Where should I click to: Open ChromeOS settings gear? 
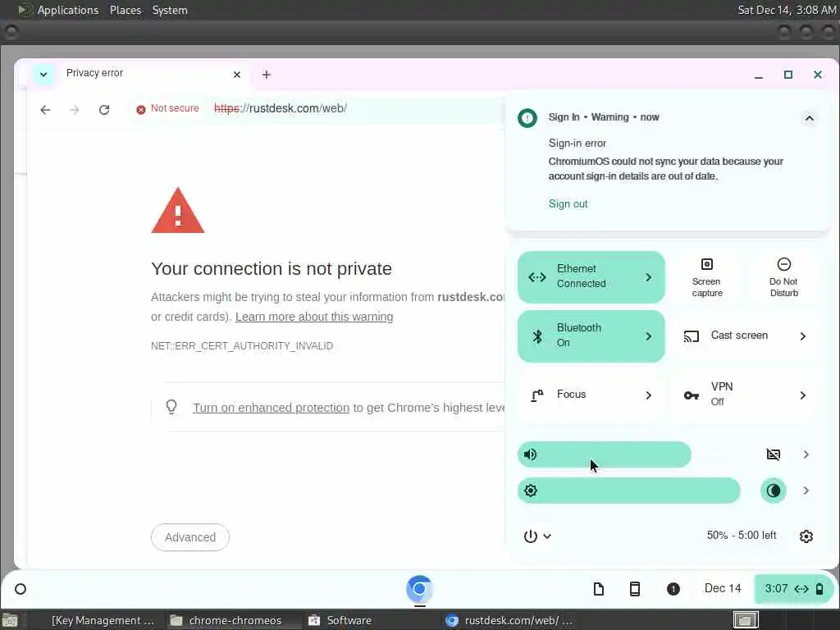click(x=806, y=536)
